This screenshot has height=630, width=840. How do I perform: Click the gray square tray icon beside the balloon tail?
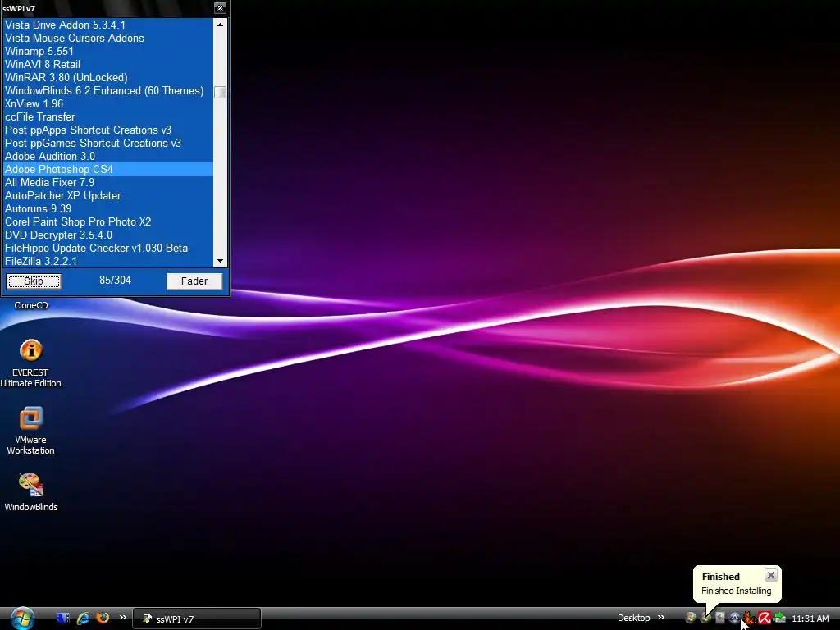720,618
